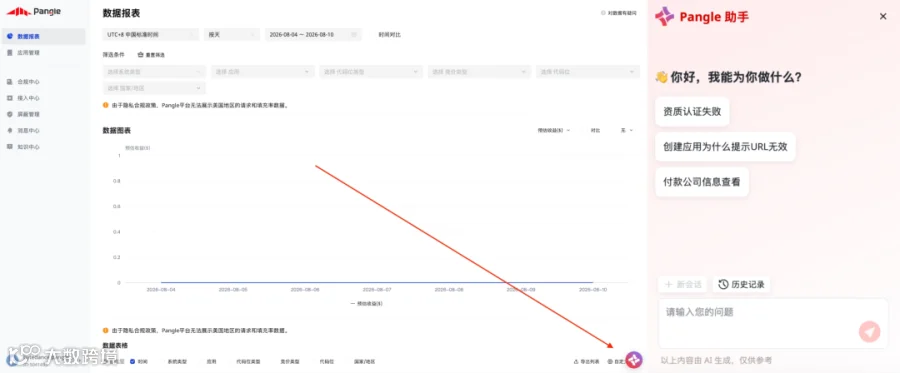Toggle the 时间 column checkbox
Viewport: 900px width, 373px height.
point(132,362)
